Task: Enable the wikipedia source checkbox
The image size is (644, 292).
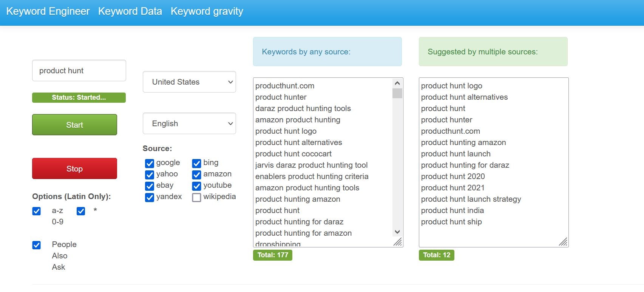Action: coord(196,197)
